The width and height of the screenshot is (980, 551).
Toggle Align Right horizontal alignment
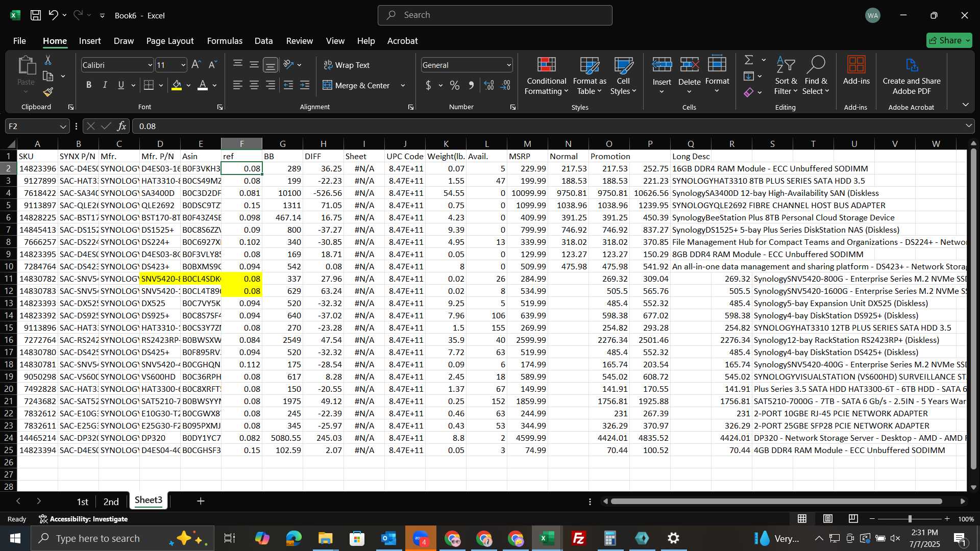coord(270,85)
